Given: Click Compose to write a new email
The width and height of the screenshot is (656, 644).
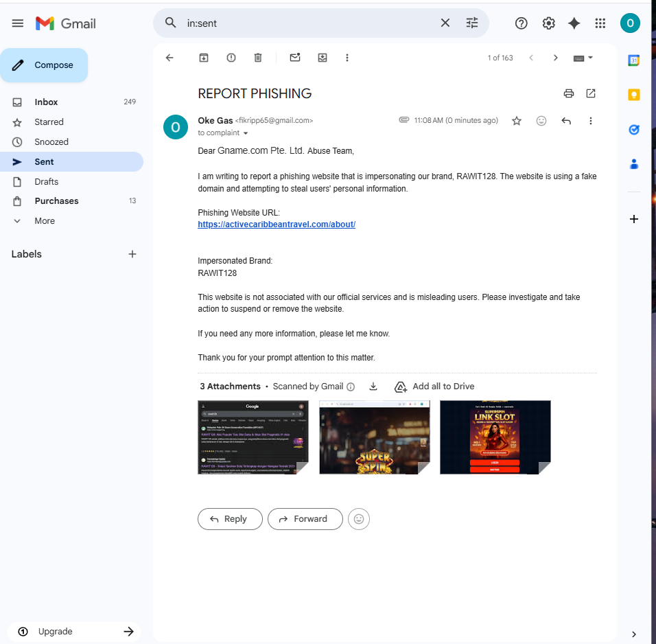Looking at the screenshot, I should click(x=44, y=65).
